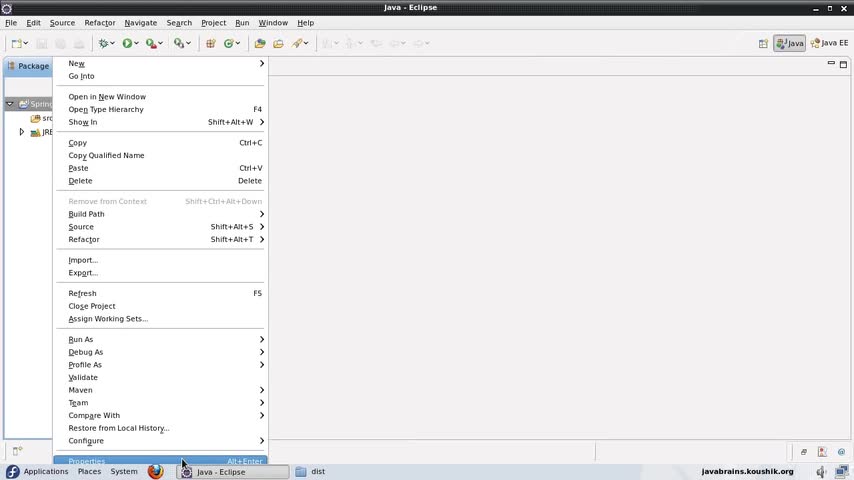Screen dimensions: 854x480
Task: Open the Window menu
Action: point(273,23)
